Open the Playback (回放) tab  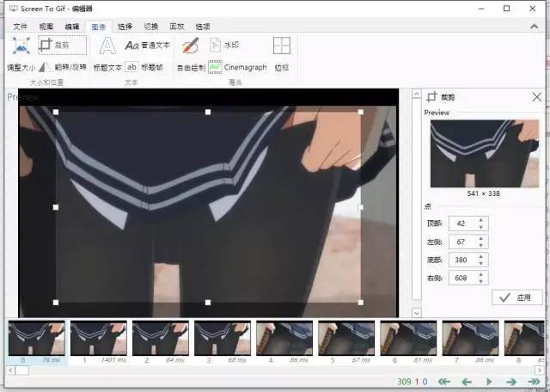(177, 27)
